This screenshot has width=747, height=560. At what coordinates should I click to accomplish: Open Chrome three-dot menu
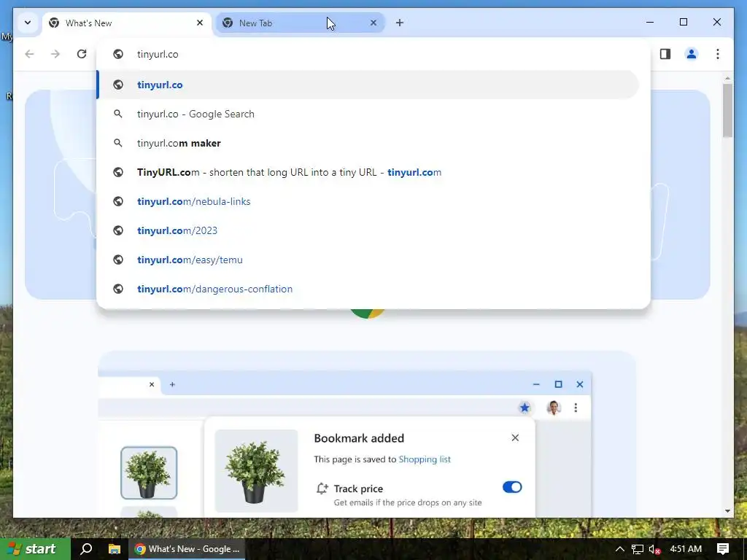pyautogui.click(x=718, y=54)
